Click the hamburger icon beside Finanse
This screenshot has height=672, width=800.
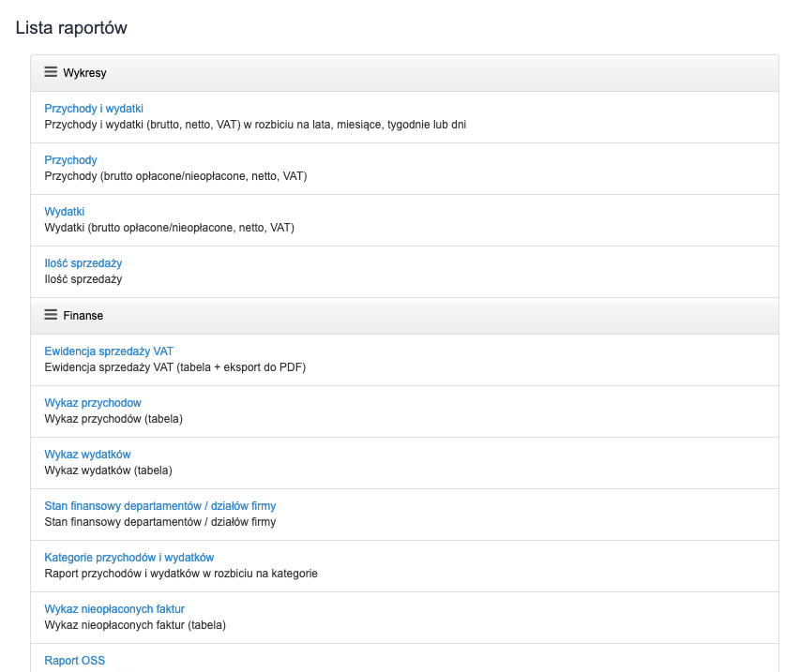tap(51, 315)
